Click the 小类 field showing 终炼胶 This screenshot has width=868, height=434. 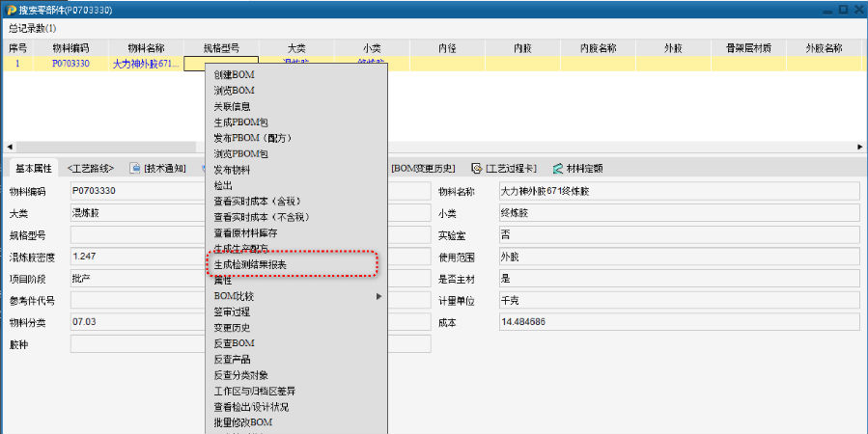679,213
